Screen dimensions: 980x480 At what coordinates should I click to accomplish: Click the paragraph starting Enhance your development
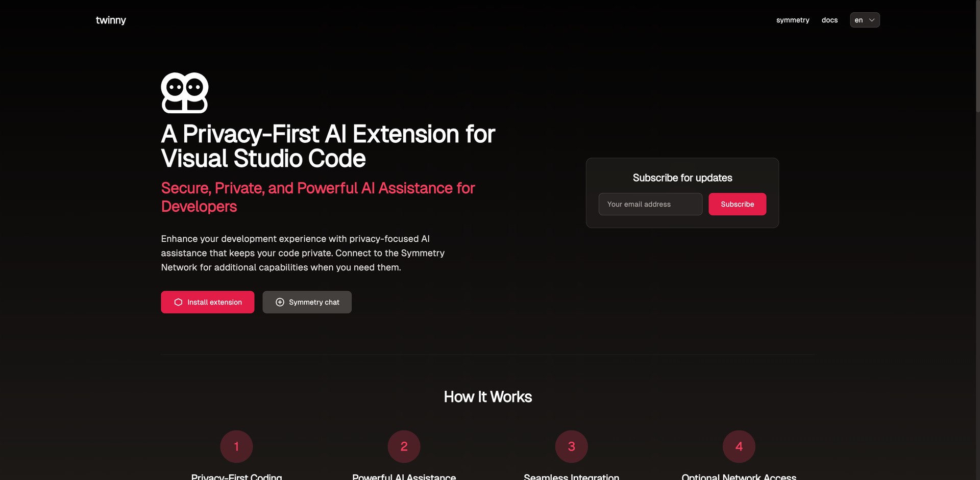303,253
